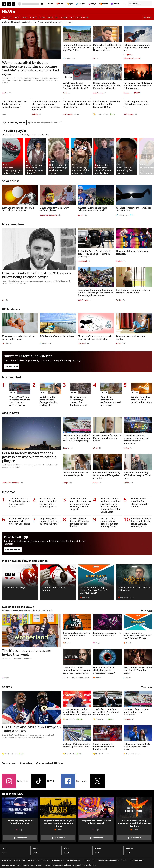Expand the More navigation menu
154x868 pixels.
coord(147,17)
